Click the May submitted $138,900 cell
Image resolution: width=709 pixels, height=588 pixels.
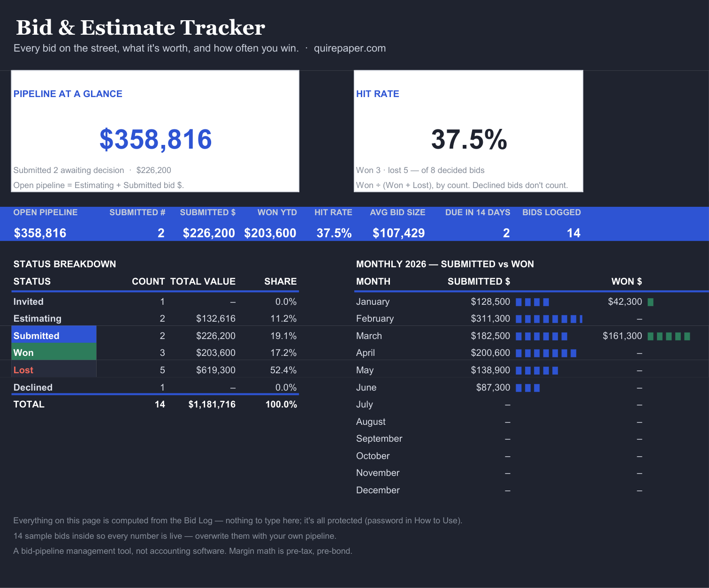[490, 370]
